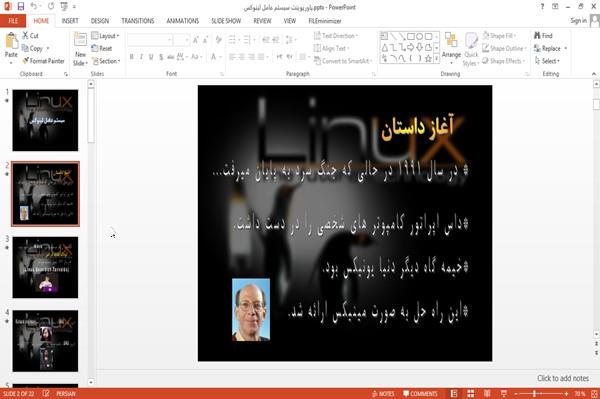600x399 pixels.
Task: Open the font name combo box
Action: click(x=150, y=40)
